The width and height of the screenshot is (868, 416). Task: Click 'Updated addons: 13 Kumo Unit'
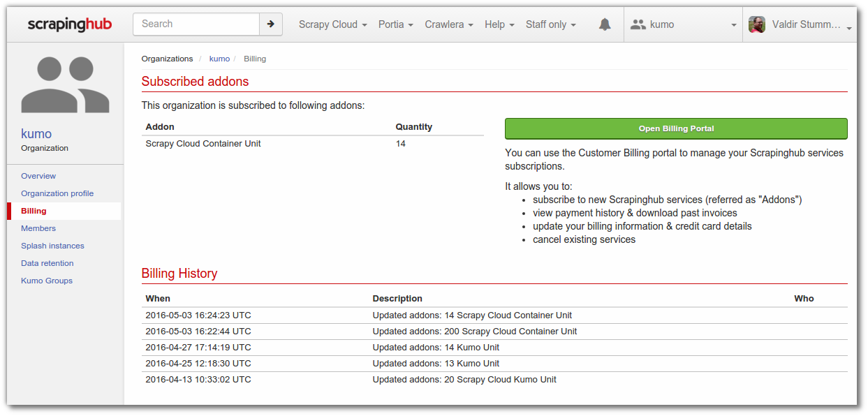(436, 364)
